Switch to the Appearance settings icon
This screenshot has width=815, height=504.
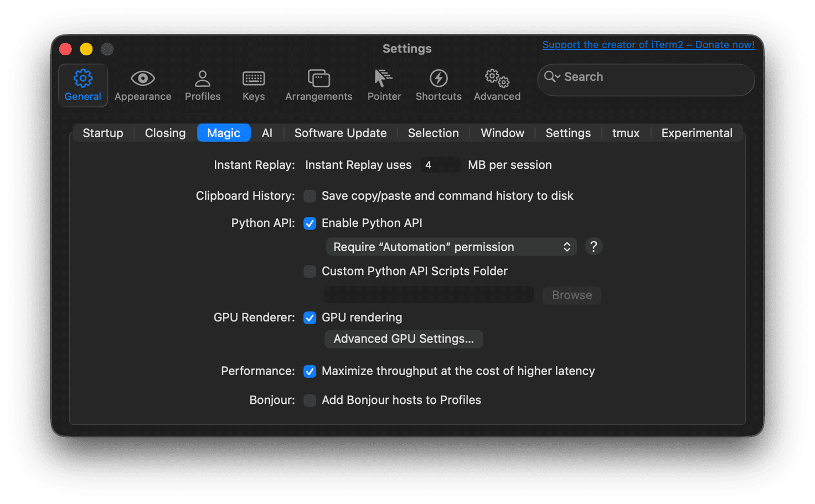tap(142, 85)
